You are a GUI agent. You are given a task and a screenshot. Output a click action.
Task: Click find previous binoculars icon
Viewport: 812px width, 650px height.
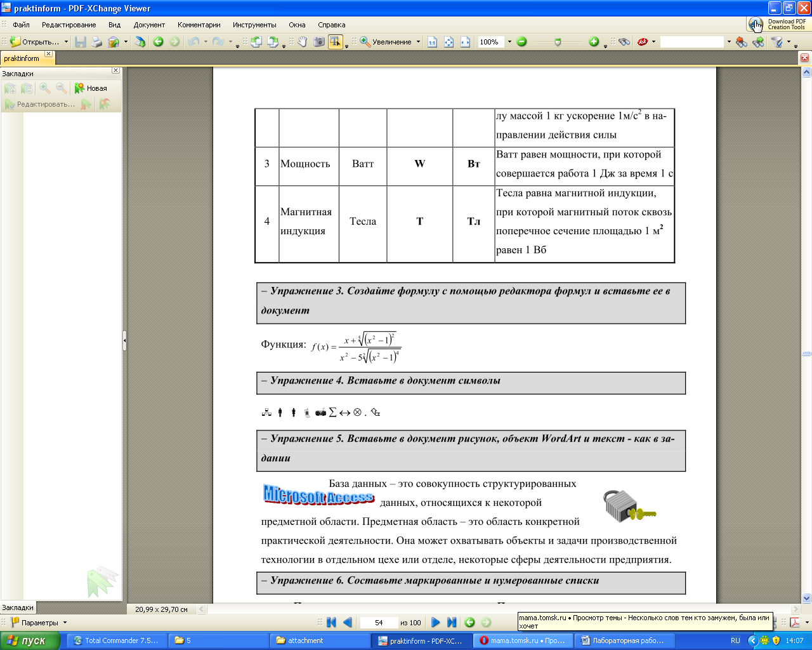pos(742,42)
